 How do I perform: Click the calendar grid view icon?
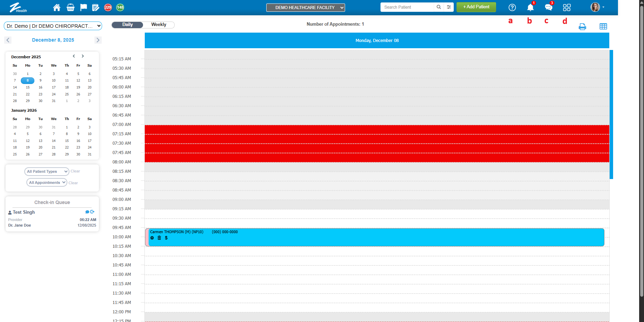click(603, 27)
